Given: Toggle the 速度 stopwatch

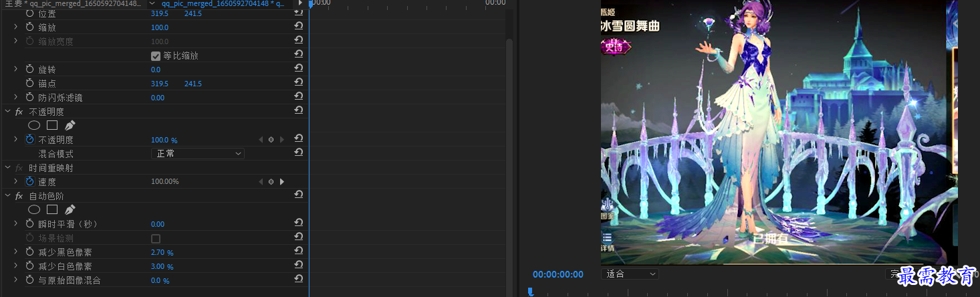Looking at the screenshot, I should click(x=29, y=182).
